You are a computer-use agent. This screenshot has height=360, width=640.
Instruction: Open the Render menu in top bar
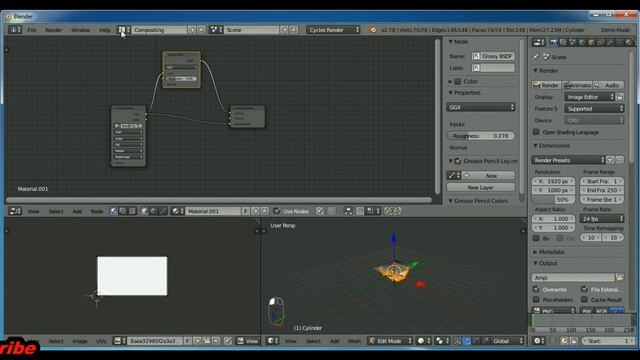[53, 30]
